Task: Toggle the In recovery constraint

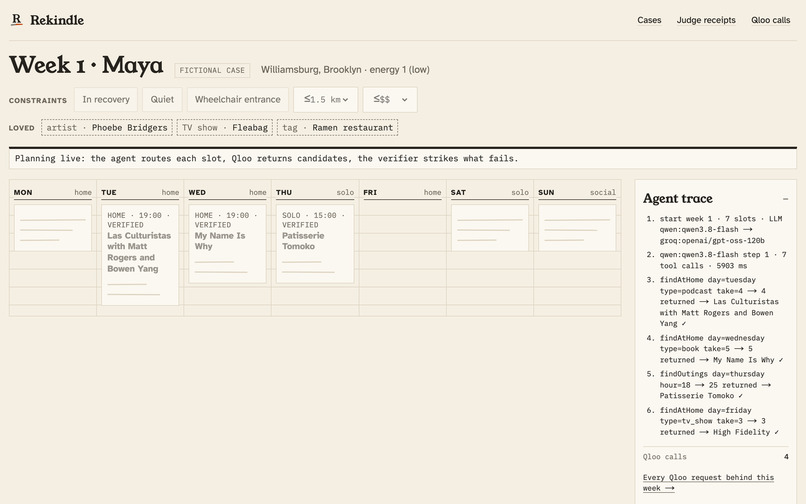Action: click(106, 99)
